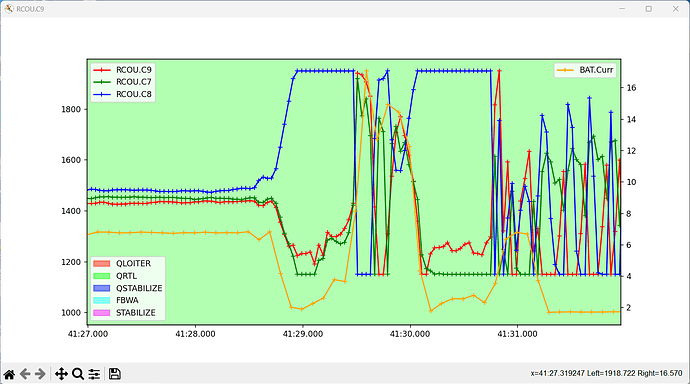Click the 41:30.000 time axis label
Viewport: 690px width, 384px height.
click(x=410, y=334)
